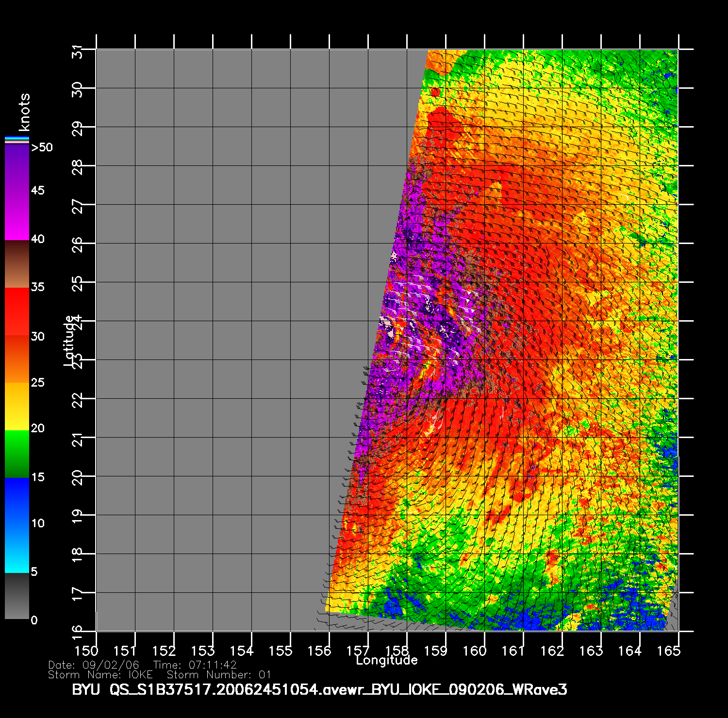Click longitude tick label 150
728x718 pixels.
(86, 651)
